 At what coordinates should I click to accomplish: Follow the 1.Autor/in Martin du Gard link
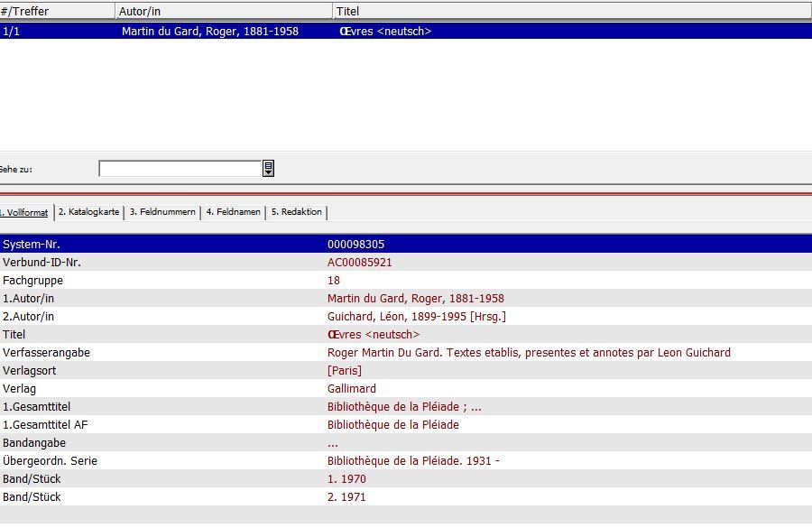[415, 299]
